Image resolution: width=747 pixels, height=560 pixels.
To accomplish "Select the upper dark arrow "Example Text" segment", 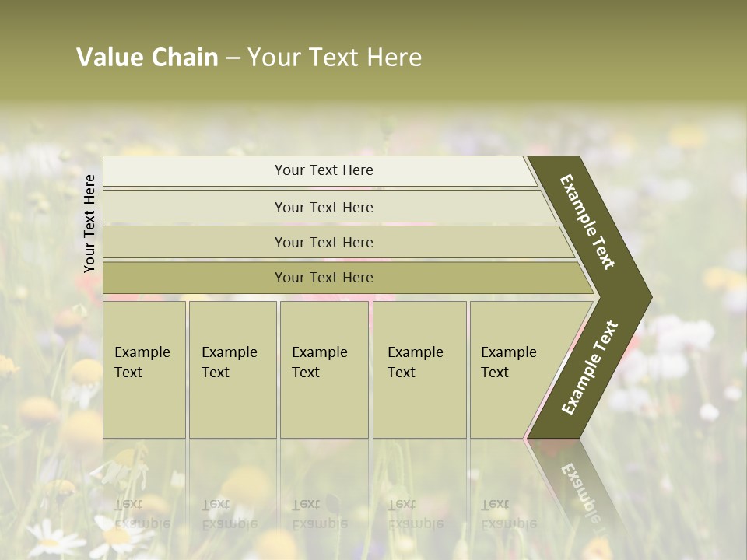I will click(587, 222).
